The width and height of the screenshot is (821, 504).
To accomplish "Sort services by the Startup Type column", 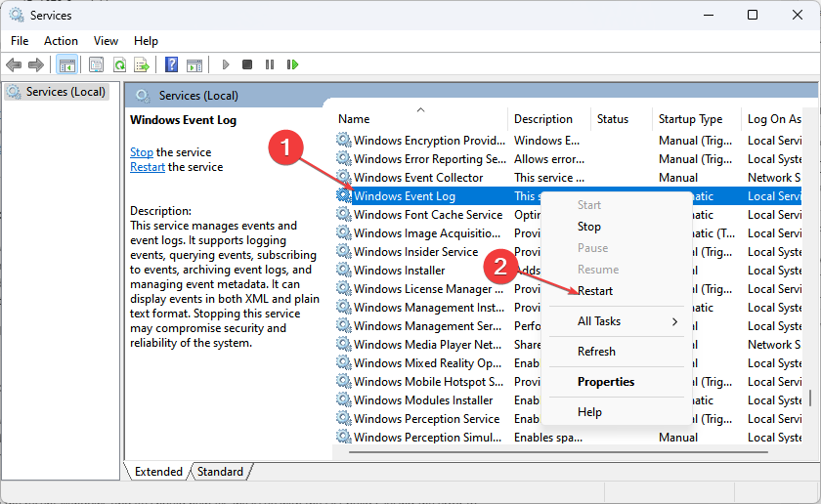I will point(690,119).
